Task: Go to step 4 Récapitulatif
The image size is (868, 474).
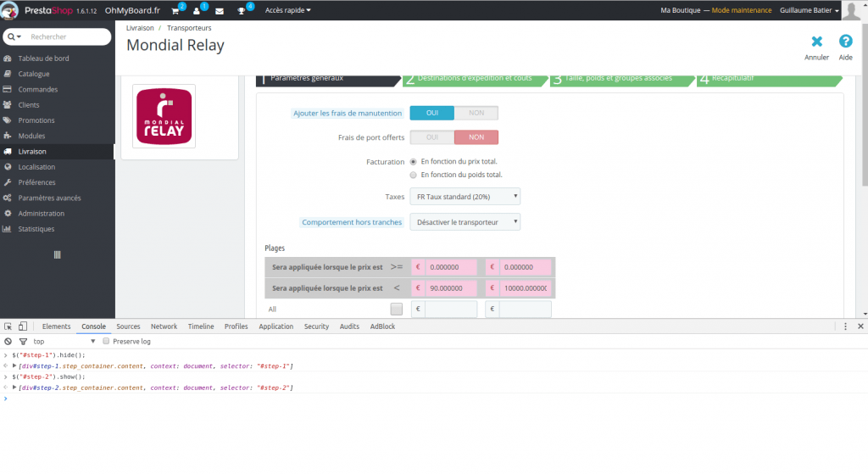Action: (x=770, y=81)
